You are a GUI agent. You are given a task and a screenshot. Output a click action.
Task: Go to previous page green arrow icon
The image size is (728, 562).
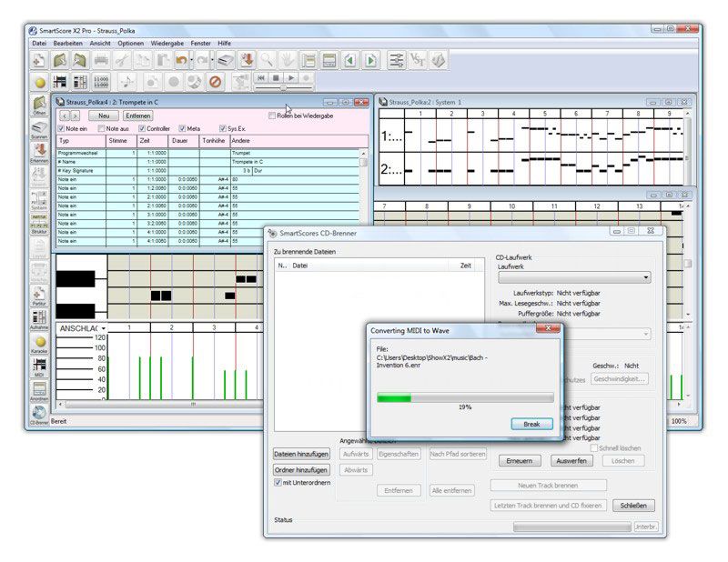tap(350, 60)
